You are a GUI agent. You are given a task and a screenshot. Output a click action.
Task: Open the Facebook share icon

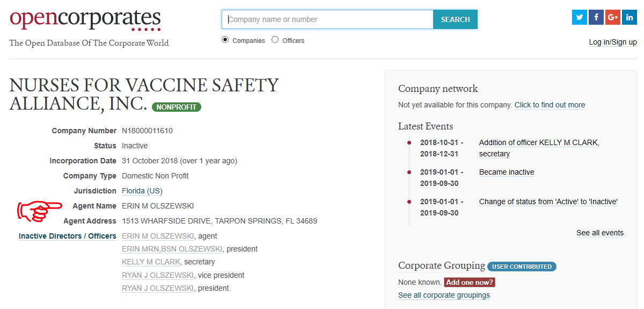[x=596, y=17]
